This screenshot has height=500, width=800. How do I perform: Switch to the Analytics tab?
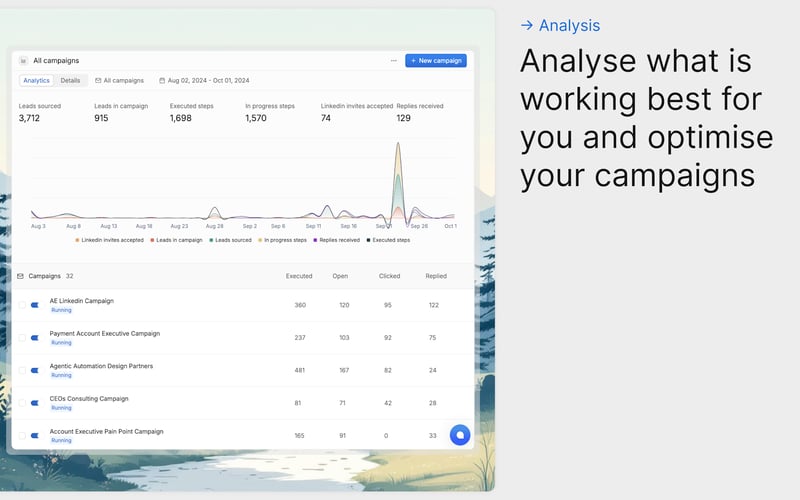tap(36, 81)
